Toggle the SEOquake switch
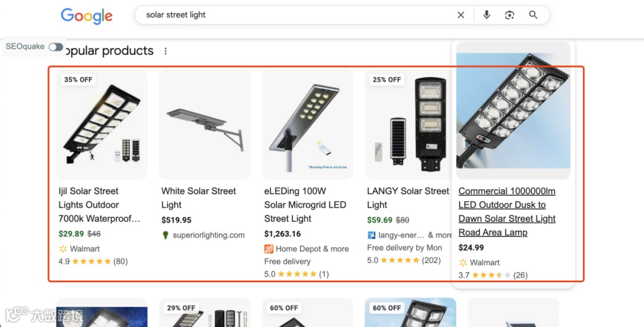Image resolution: width=644 pixels, height=327 pixels. click(x=56, y=47)
